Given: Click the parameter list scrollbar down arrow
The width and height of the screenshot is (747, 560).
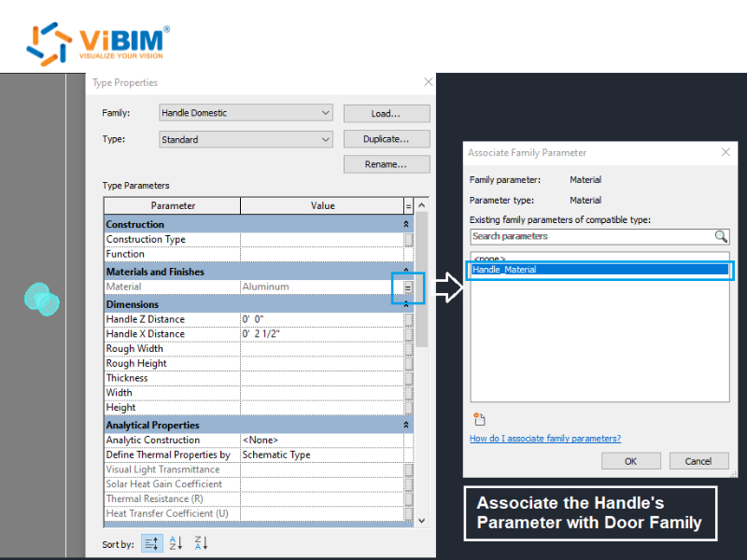Looking at the screenshot, I should tap(422, 521).
